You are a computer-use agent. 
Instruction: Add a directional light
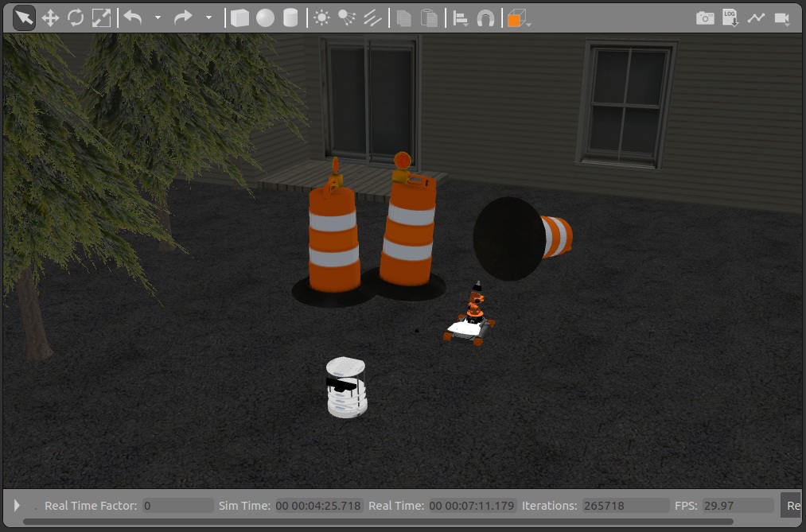(x=372, y=17)
